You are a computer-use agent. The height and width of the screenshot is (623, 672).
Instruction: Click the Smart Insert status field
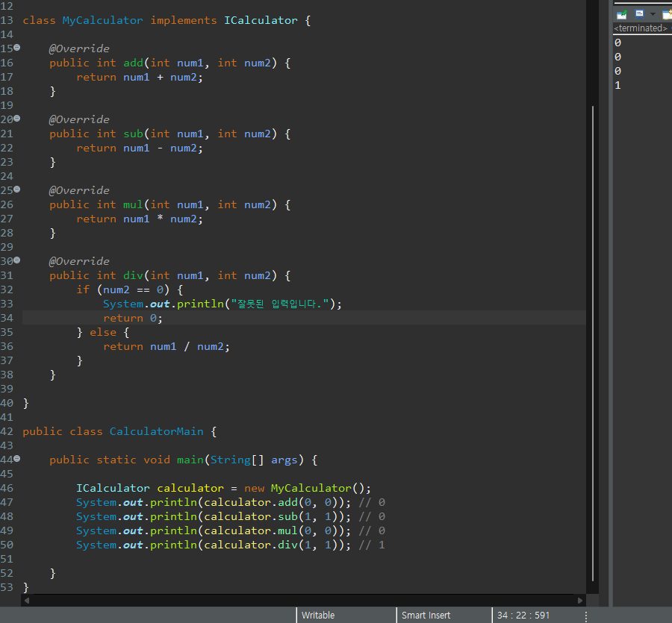tap(444, 616)
